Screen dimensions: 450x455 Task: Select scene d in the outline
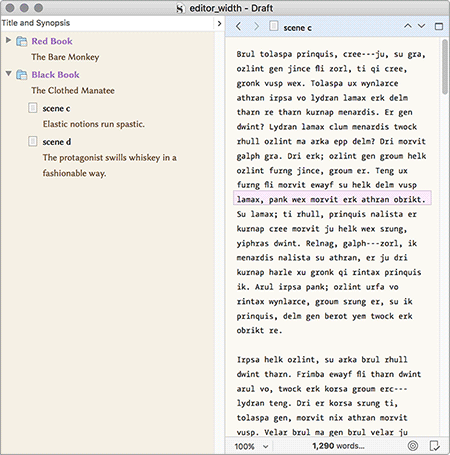pyautogui.click(x=57, y=142)
